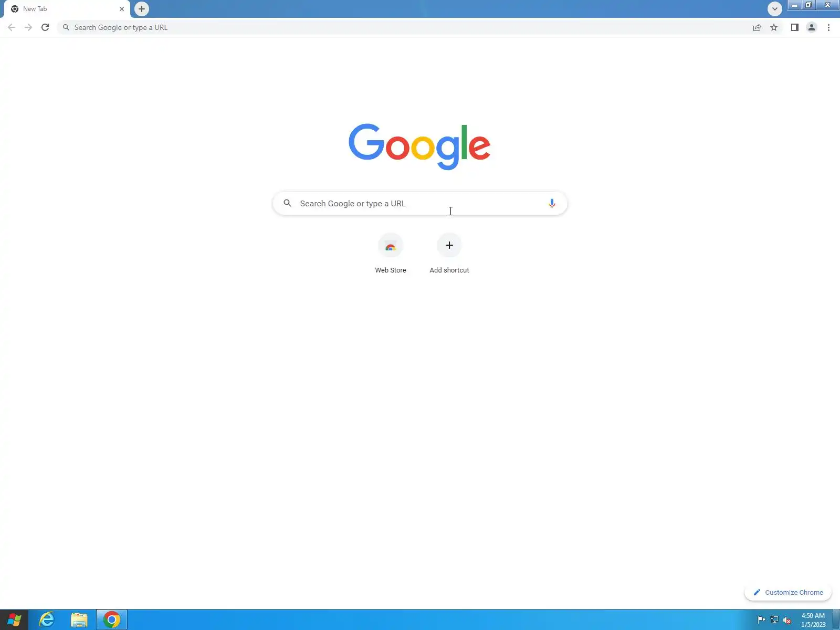840x630 pixels.
Task: Open the profile avatar menu
Action: click(x=812, y=27)
